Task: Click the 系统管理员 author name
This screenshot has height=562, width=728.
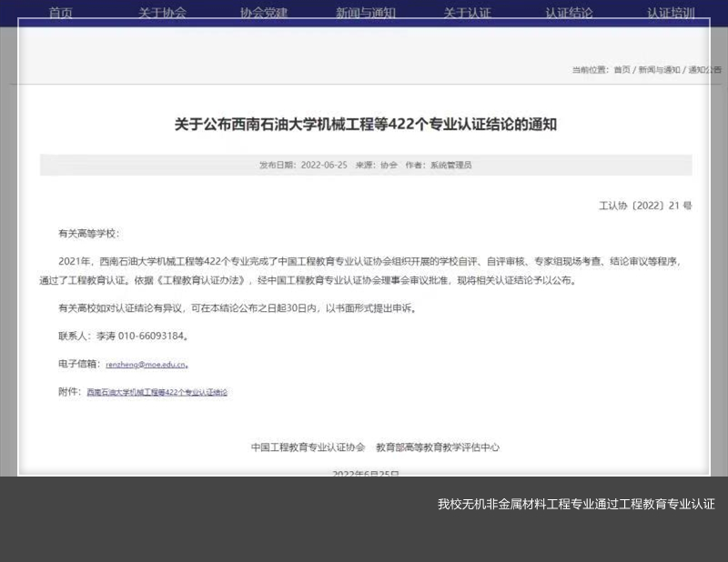Action: click(x=450, y=166)
